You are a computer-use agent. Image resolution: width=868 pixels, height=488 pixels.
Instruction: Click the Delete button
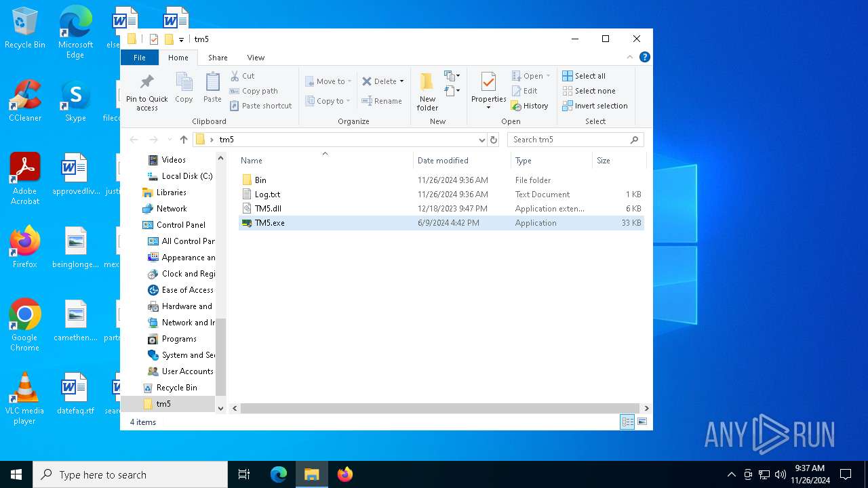pos(379,81)
